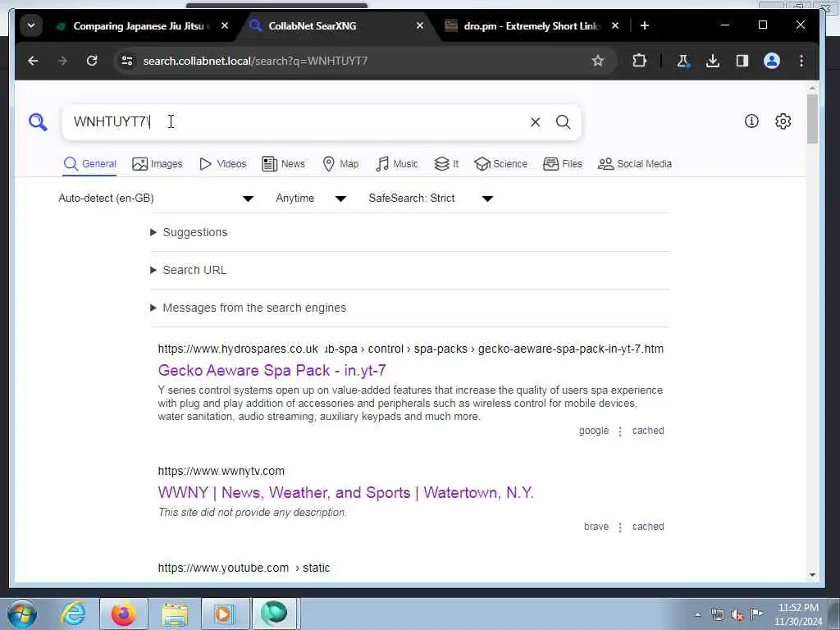Open cached version of WWNY result
The image size is (840, 630).
tap(648, 527)
